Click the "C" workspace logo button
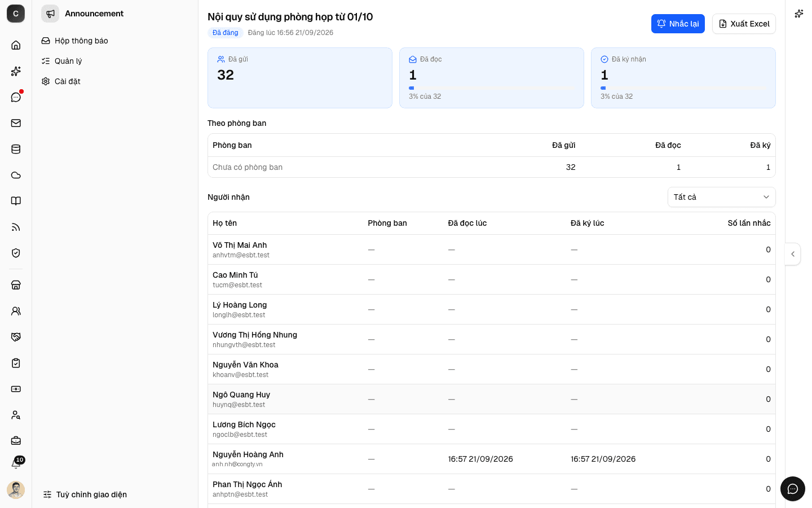This screenshot has height=508, width=812. click(16, 14)
